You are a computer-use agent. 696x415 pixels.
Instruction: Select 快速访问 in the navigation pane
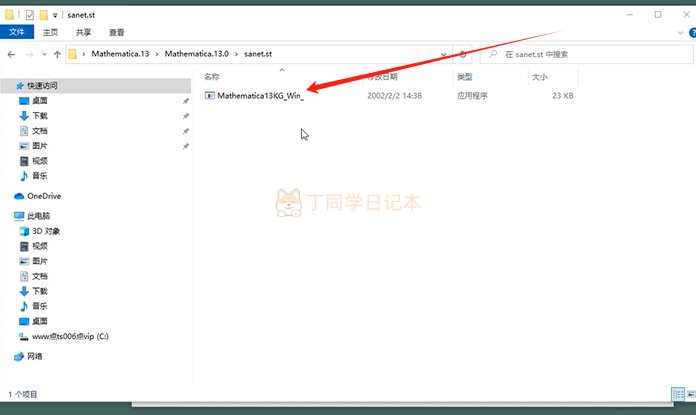[42, 85]
